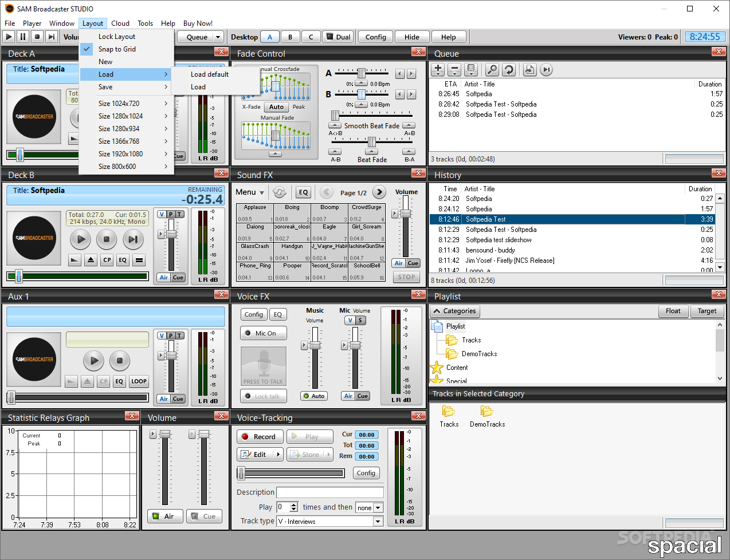Click the main toolbar play icon
Screen dimensions: 730x560
tap(9, 37)
